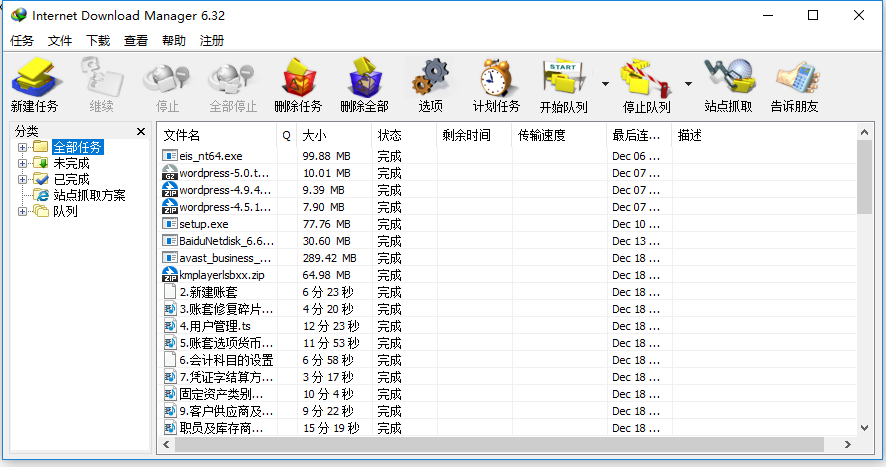
Task: Expand the 队列 tree node
Action: coord(22,211)
